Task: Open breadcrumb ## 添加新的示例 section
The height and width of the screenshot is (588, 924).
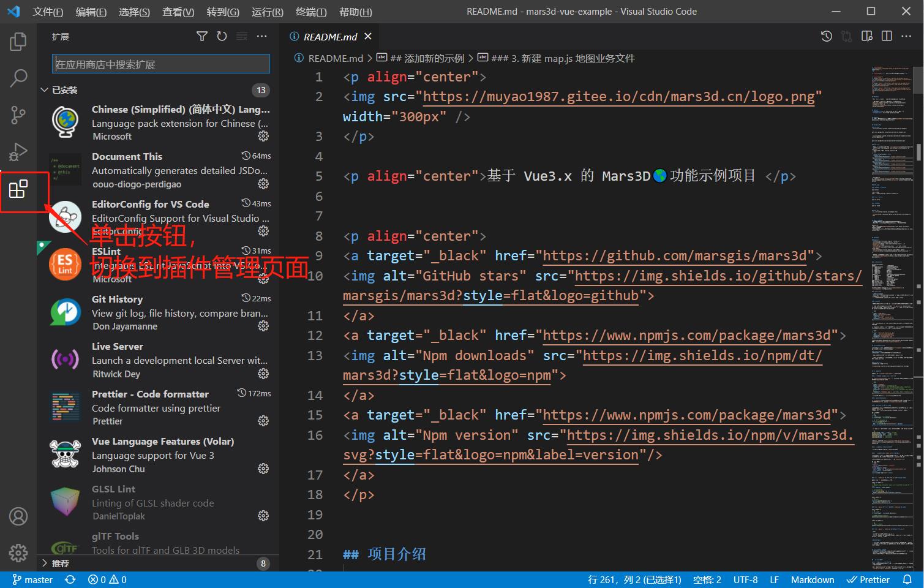Action: tap(421, 58)
